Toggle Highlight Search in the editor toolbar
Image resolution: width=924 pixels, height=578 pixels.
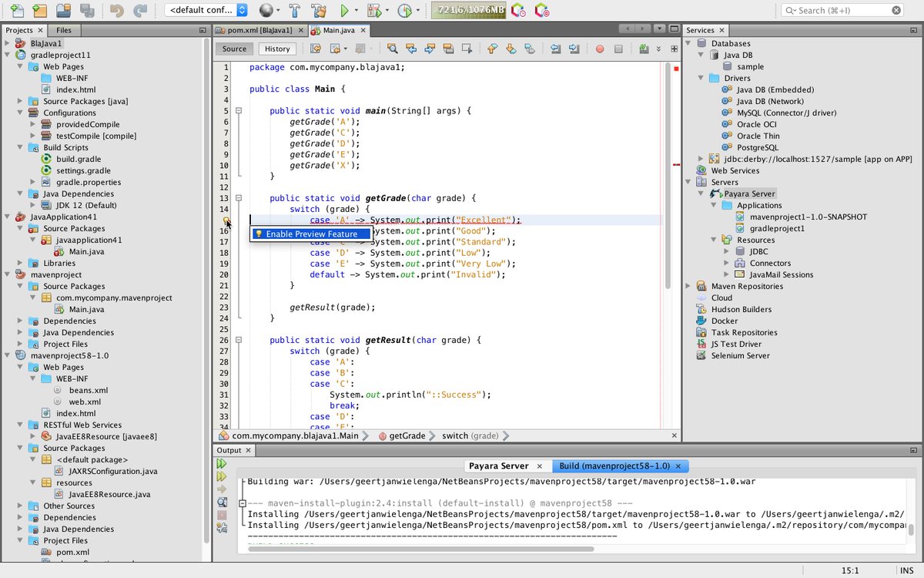pyautogui.click(x=448, y=49)
